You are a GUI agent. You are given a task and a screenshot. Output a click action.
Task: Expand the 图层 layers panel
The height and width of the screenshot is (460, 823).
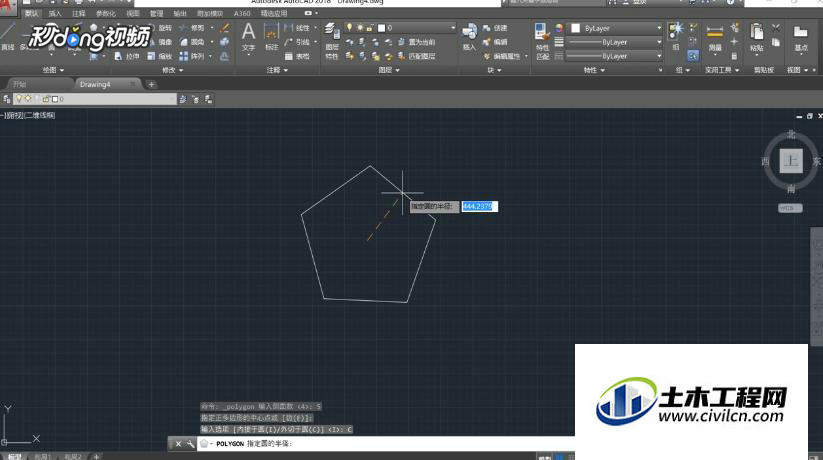point(389,70)
